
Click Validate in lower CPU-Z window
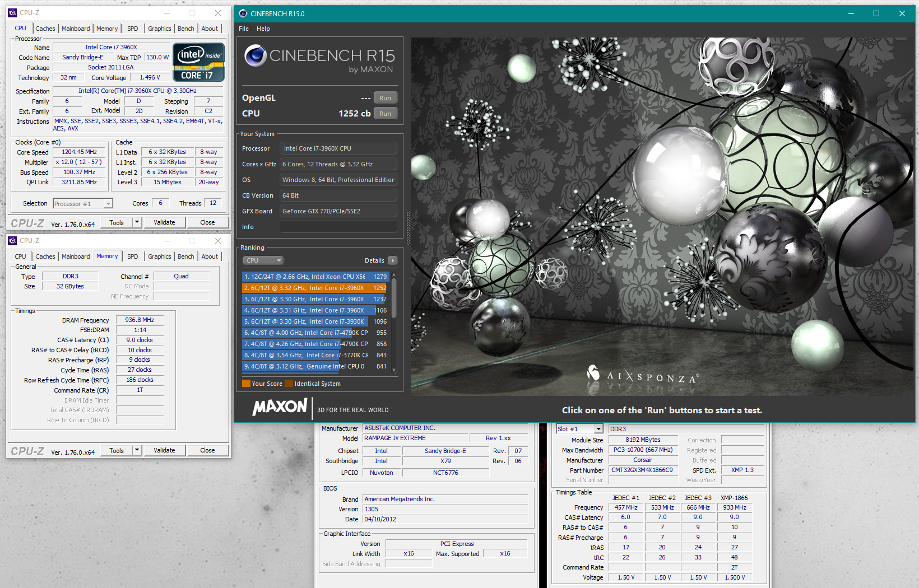tap(164, 450)
